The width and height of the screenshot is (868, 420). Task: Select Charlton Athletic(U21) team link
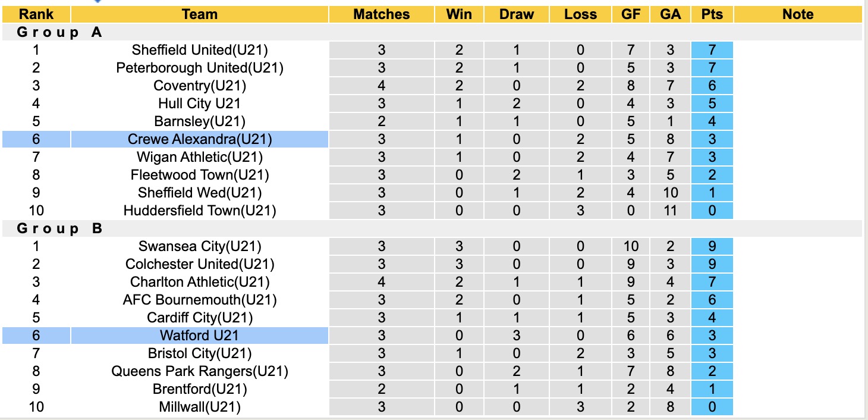pos(200,282)
